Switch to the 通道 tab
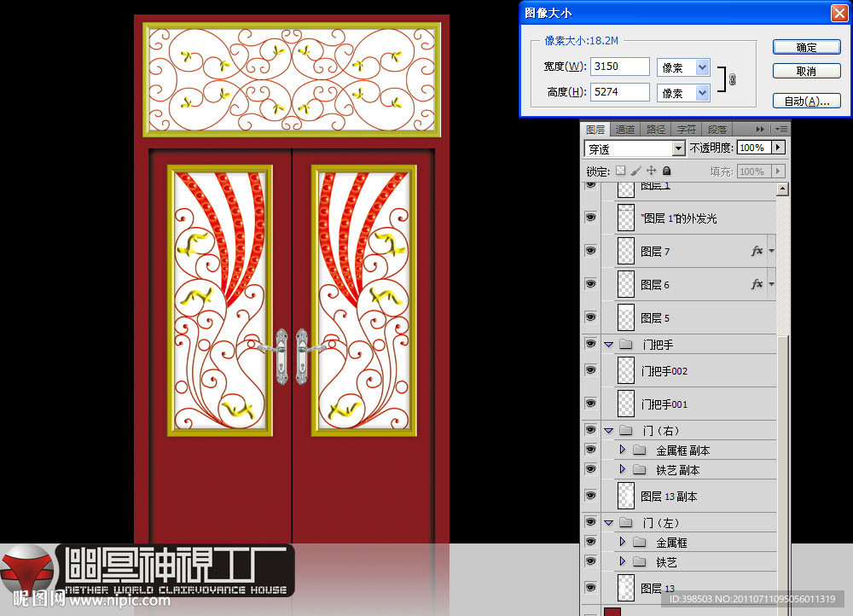This screenshot has width=853, height=616. [x=625, y=130]
